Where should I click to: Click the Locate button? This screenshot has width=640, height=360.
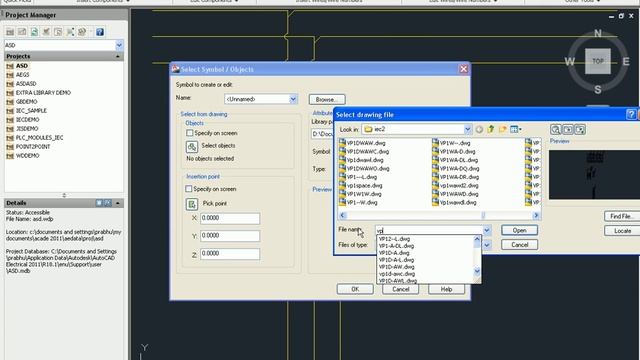[x=622, y=231]
